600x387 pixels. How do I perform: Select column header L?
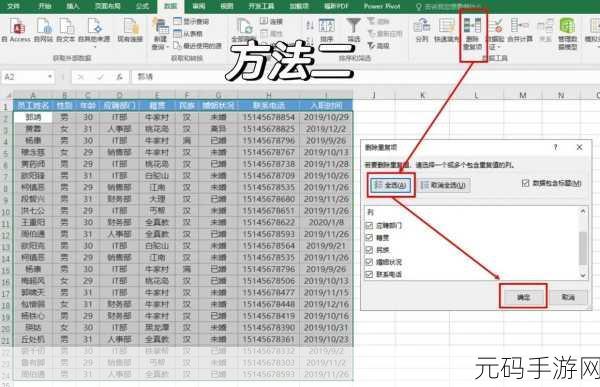[476, 95]
